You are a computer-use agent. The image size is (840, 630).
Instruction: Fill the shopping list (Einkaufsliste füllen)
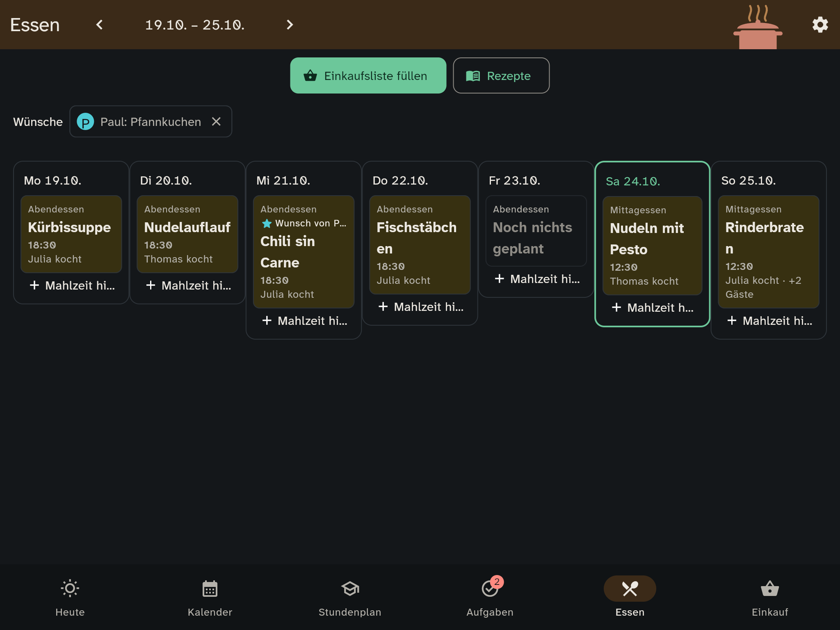tap(368, 75)
